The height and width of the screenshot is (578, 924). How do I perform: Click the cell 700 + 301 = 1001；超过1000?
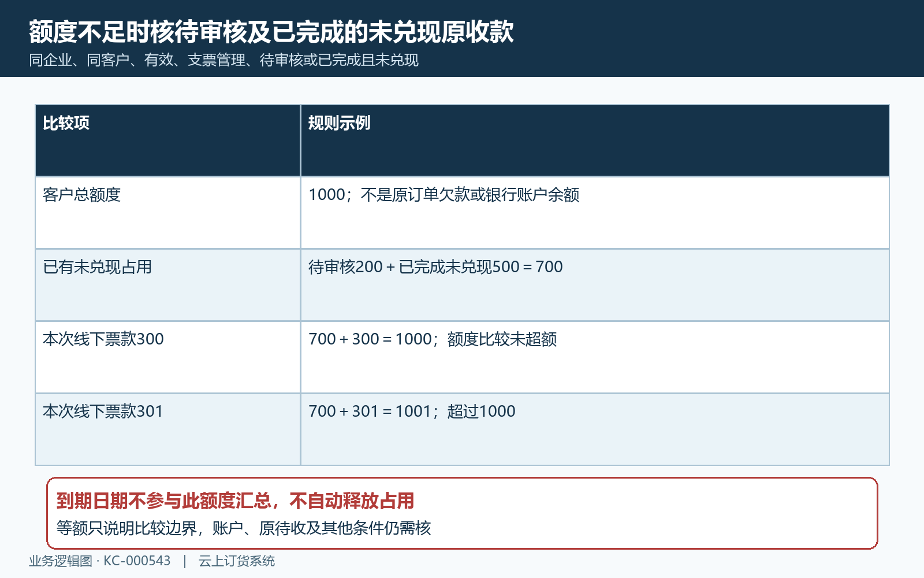(x=595, y=429)
